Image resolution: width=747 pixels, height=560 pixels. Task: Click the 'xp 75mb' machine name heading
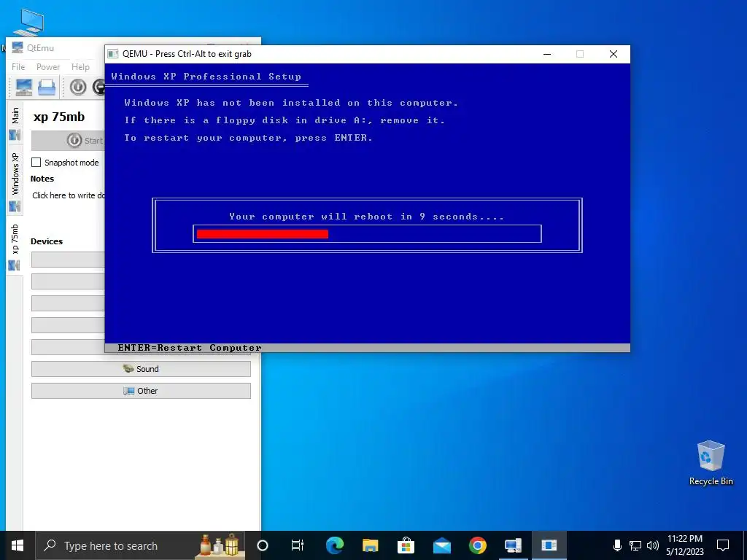tap(59, 117)
